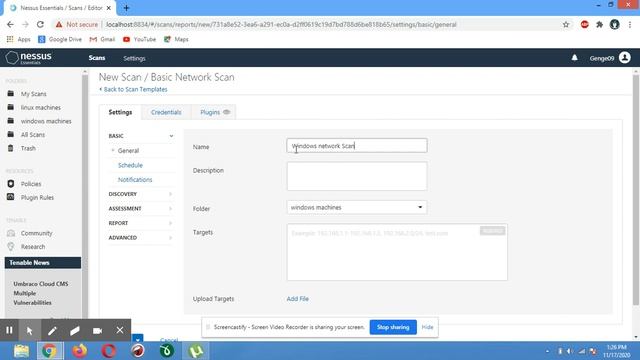
Task: Switch to the Settings tab
Action: pos(120,112)
